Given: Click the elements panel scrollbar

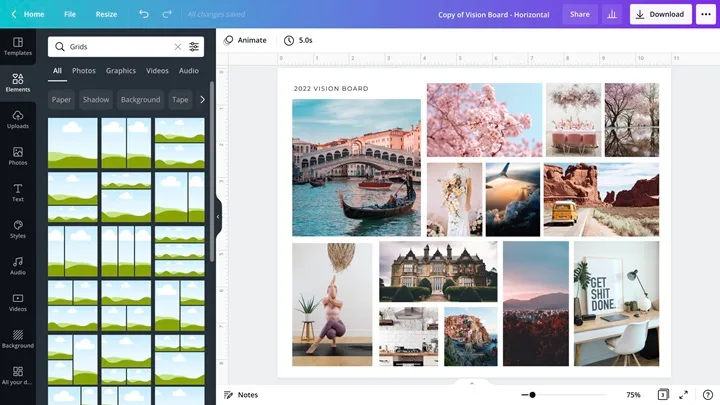Looking at the screenshot, I should (212, 172).
